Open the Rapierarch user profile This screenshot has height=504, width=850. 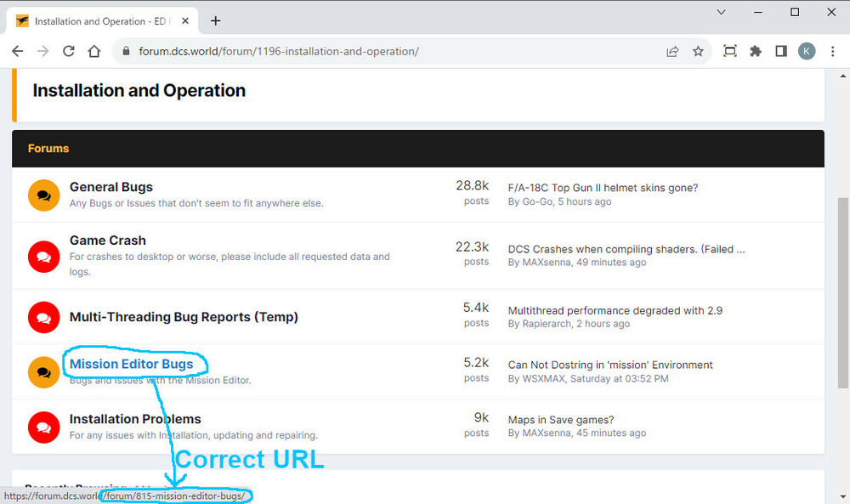547,324
